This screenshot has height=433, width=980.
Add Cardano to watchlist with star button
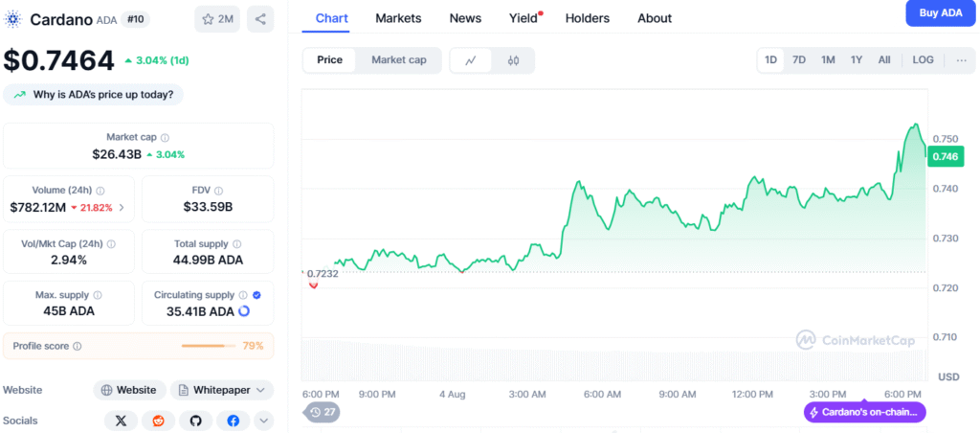pyautogui.click(x=217, y=19)
